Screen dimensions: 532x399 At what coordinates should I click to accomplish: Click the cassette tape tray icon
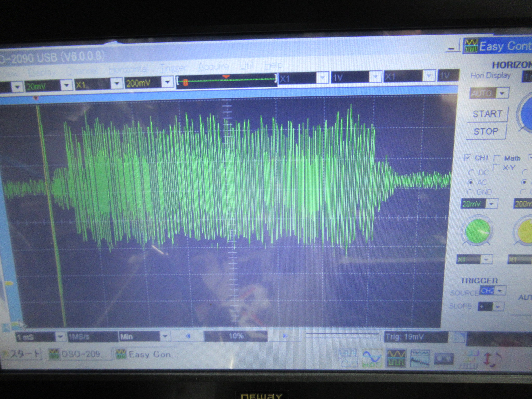point(444,359)
